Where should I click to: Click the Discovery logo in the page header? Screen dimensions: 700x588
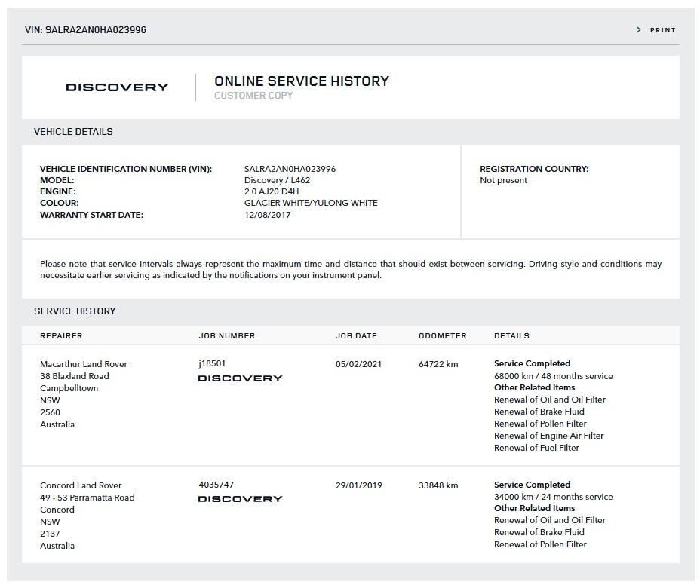(x=117, y=87)
